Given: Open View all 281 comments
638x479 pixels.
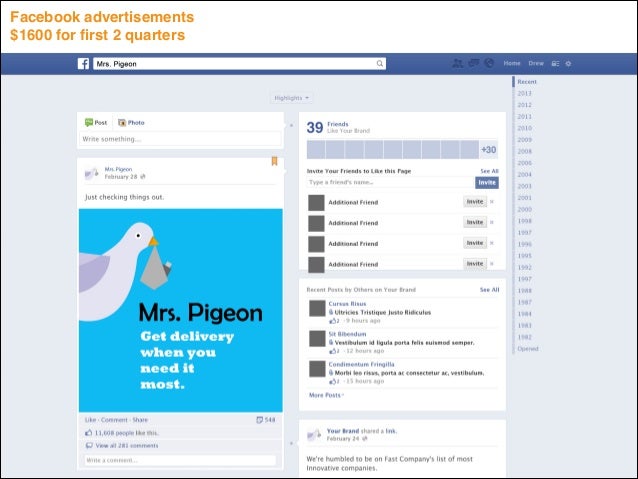Looking at the screenshot, I should click(127, 446).
